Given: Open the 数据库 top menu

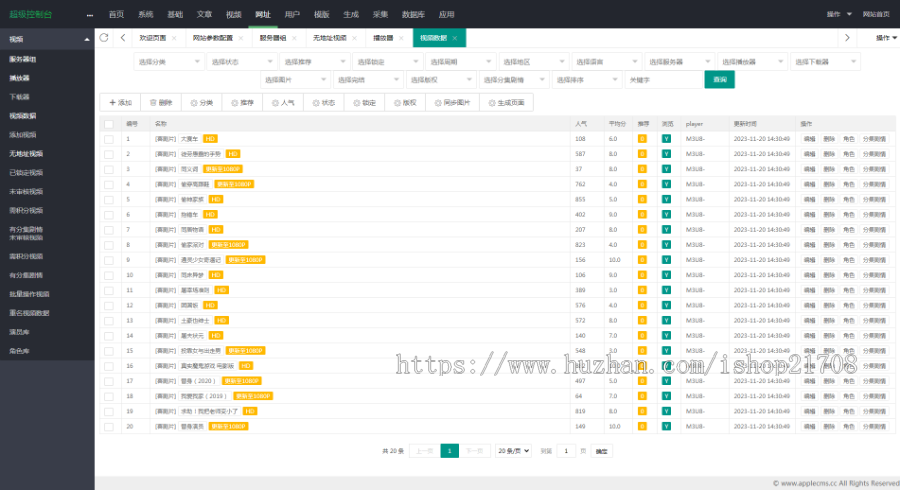Looking at the screenshot, I should pos(413,14).
